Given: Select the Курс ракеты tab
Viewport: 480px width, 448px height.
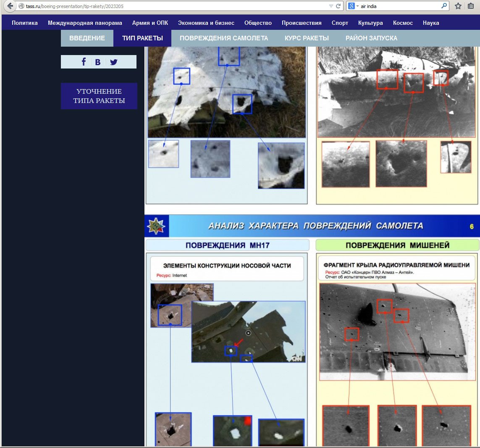Looking at the screenshot, I should point(307,38).
